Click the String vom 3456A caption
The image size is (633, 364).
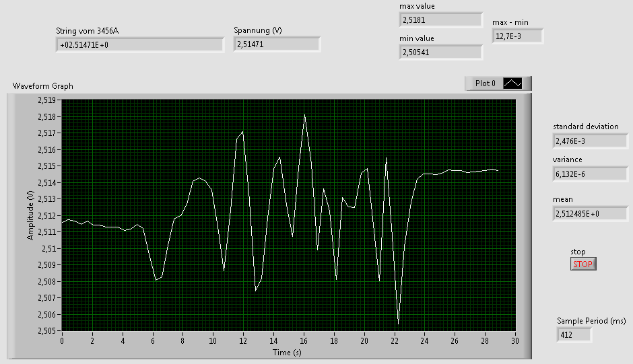tap(87, 31)
